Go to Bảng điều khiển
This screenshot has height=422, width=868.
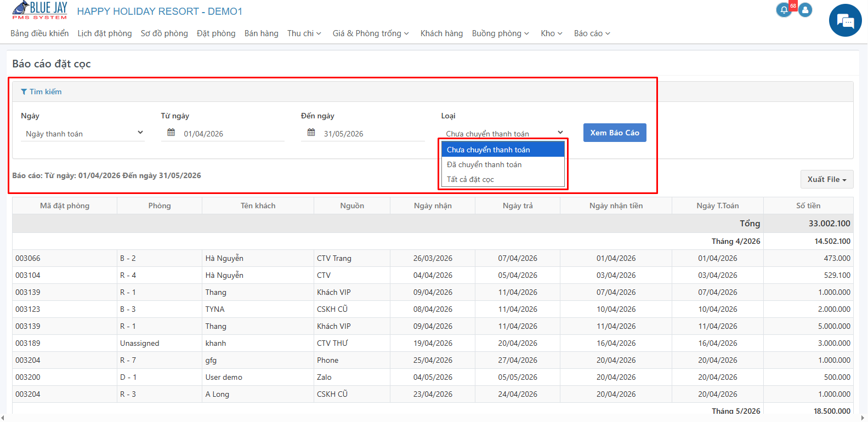(x=39, y=33)
